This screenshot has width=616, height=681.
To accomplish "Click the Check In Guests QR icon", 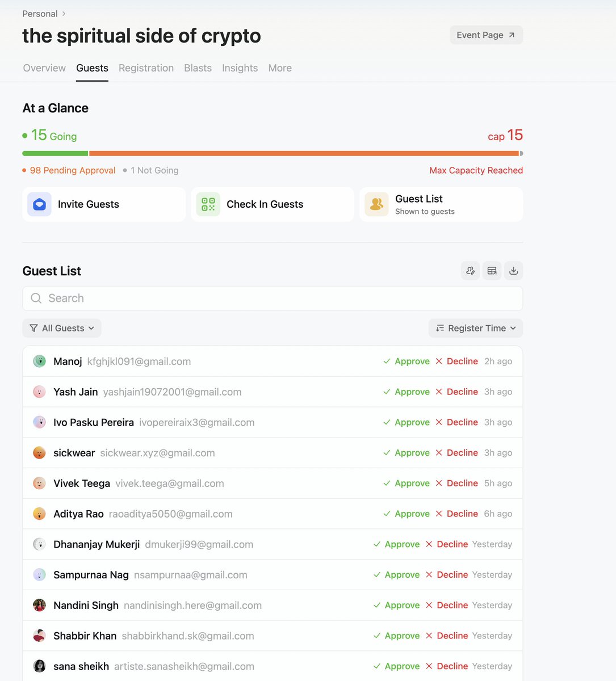I will [x=208, y=204].
